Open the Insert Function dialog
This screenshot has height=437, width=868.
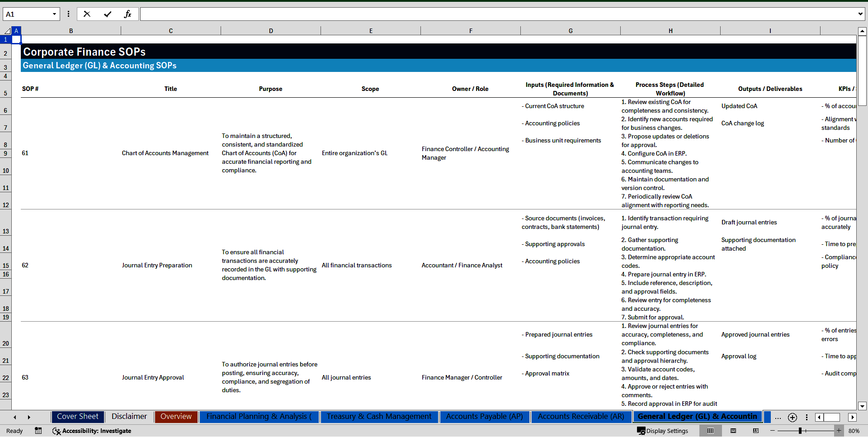(x=128, y=14)
